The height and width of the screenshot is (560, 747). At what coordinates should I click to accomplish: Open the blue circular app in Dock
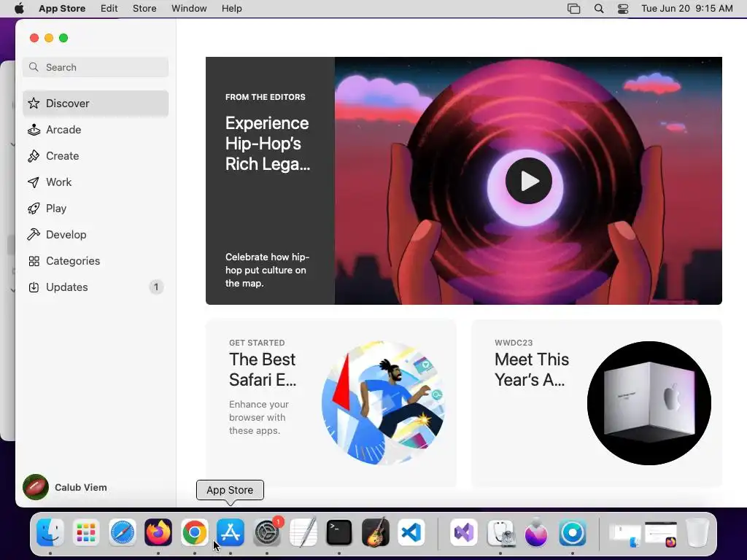click(573, 532)
